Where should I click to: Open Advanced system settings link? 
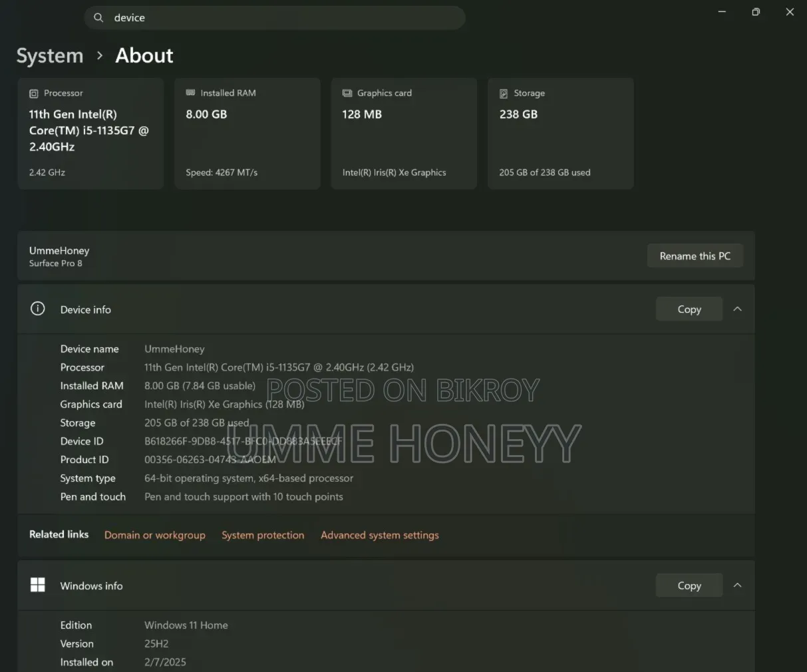click(x=380, y=536)
